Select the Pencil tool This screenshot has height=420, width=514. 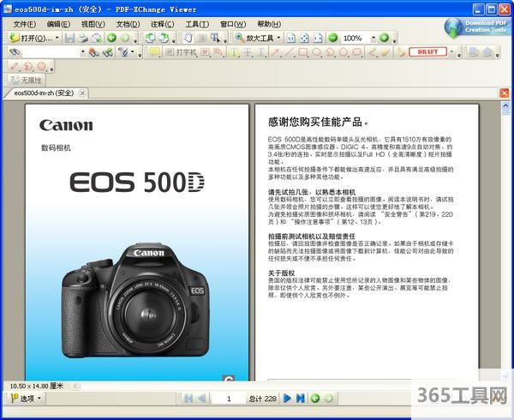[372, 52]
